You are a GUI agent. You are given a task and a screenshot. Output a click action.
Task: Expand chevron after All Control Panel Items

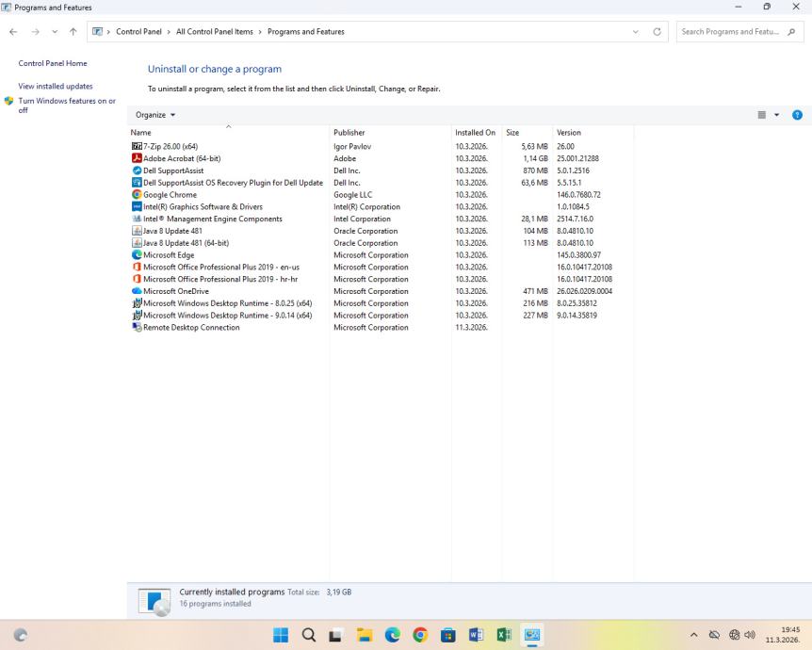click(x=260, y=32)
